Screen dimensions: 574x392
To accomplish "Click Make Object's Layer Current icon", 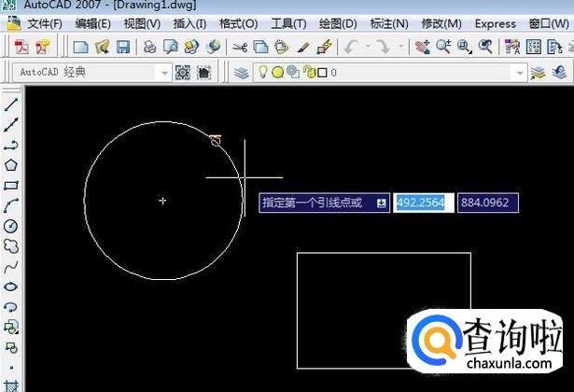I will tap(538, 73).
